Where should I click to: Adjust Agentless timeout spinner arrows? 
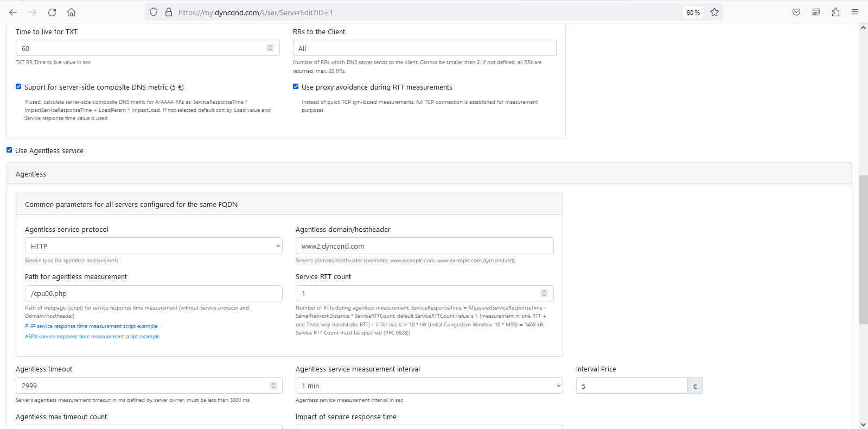pos(273,386)
